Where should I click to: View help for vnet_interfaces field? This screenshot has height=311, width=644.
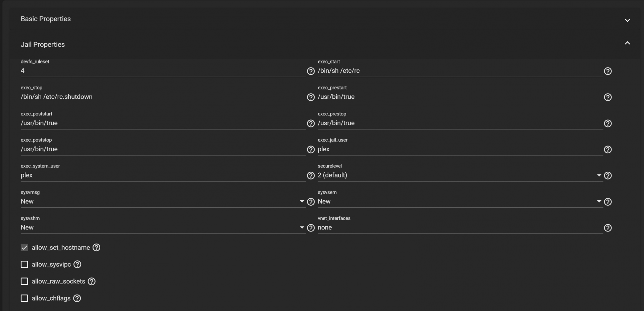[x=607, y=228]
